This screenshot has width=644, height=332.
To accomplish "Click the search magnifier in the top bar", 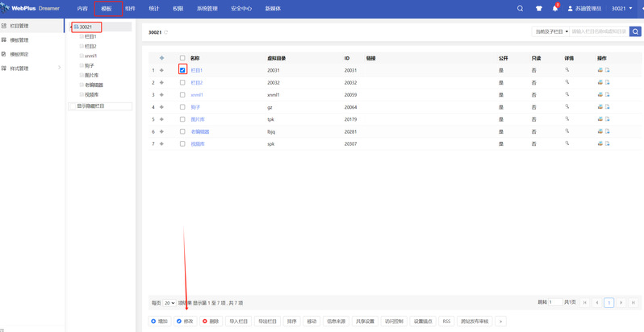I will point(521,8).
